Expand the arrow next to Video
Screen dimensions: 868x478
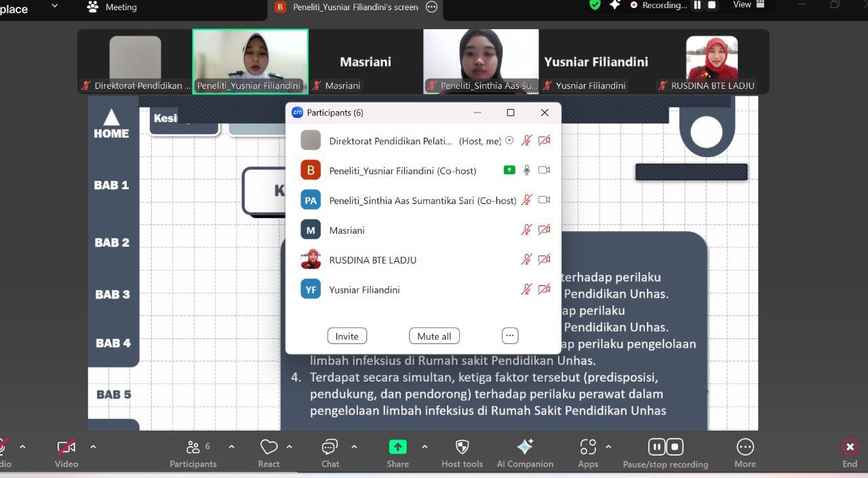(x=93, y=447)
